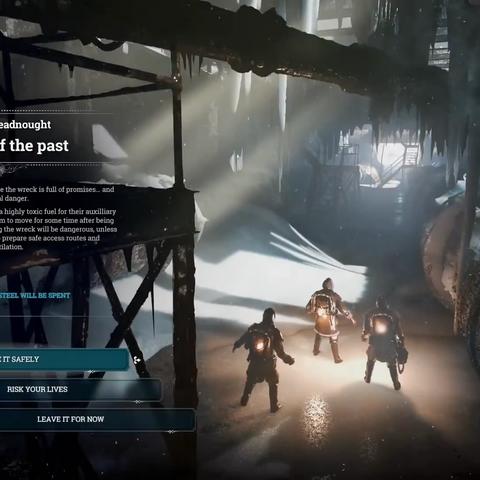Click the "STEEL WILL BE SPENT" cost text
This screenshot has height=480, width=480.
[35, 296]
